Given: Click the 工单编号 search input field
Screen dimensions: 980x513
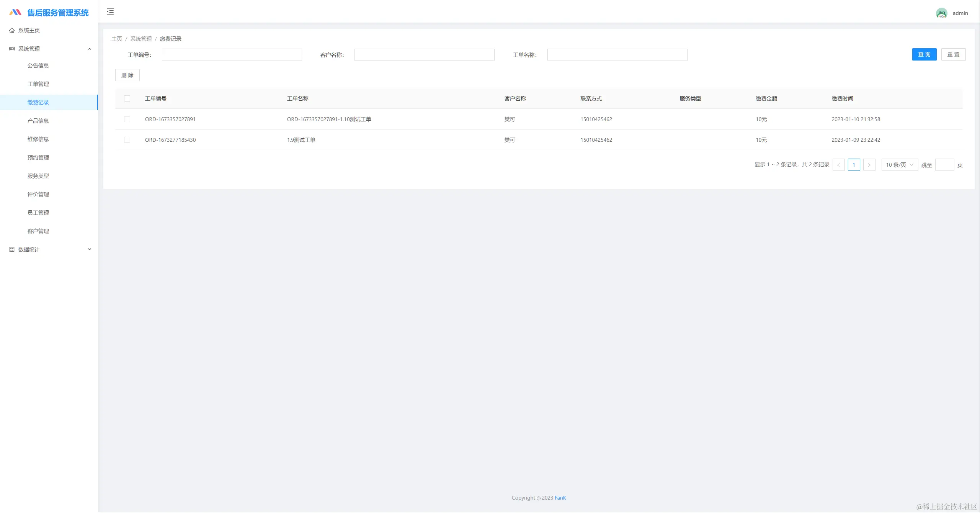Looking at the screenshot, I should click(x=232, y=55).
